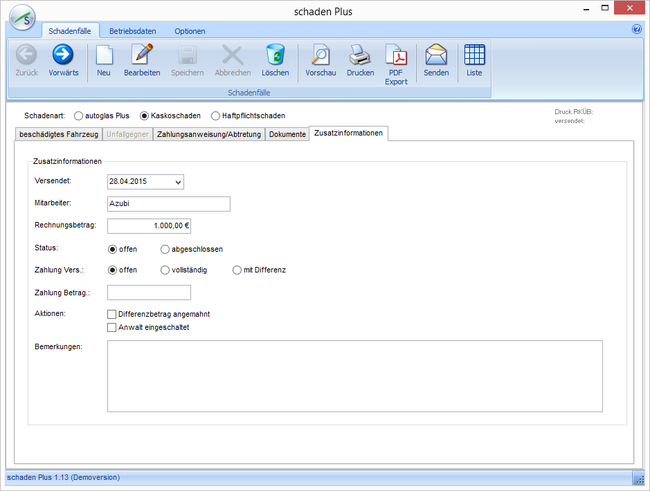Open the Zahlungsanweisung/Abtretung tab

tap(208, 134)
